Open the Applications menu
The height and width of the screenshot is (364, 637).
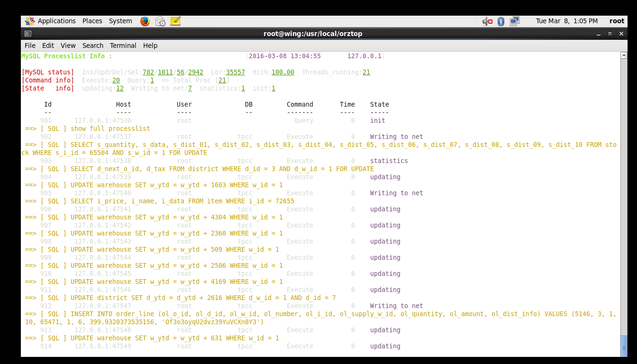point(57,21)
